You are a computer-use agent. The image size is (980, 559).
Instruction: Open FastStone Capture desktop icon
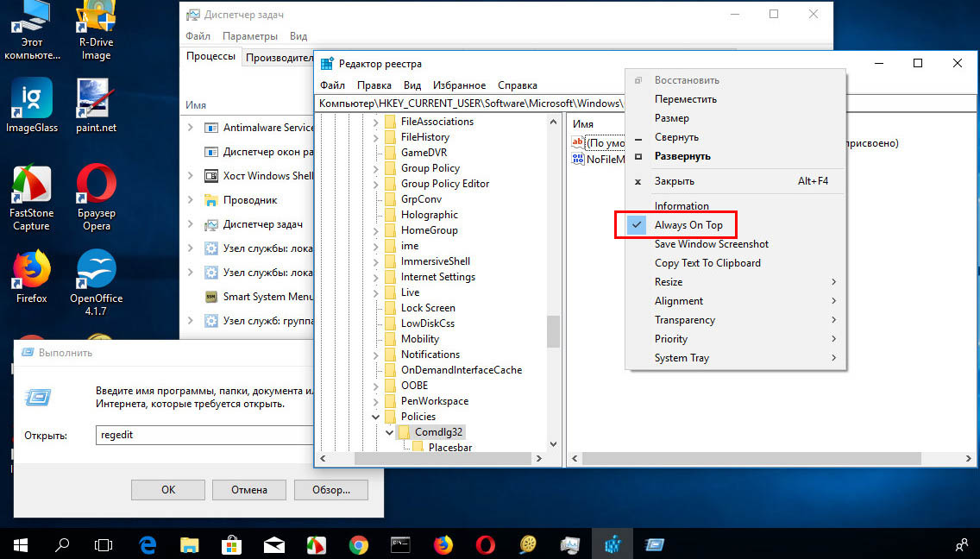(x=31, y=197)
